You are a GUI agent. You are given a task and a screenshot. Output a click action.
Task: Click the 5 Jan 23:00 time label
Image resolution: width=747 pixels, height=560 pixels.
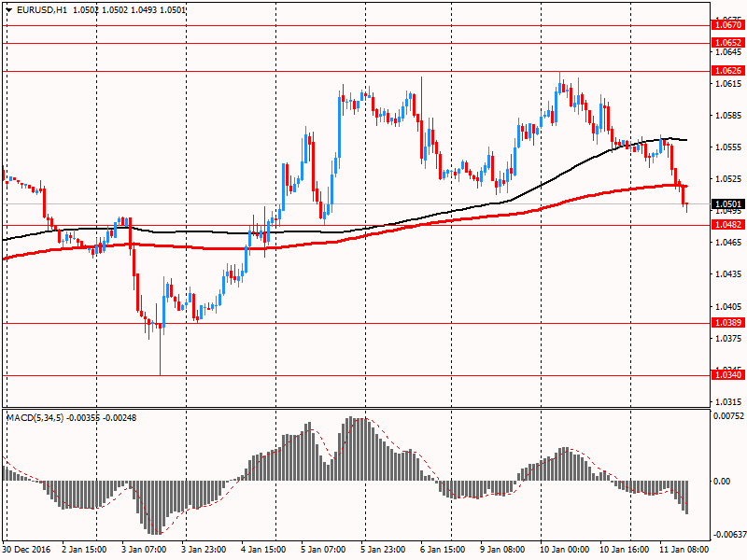pos(383,549)
